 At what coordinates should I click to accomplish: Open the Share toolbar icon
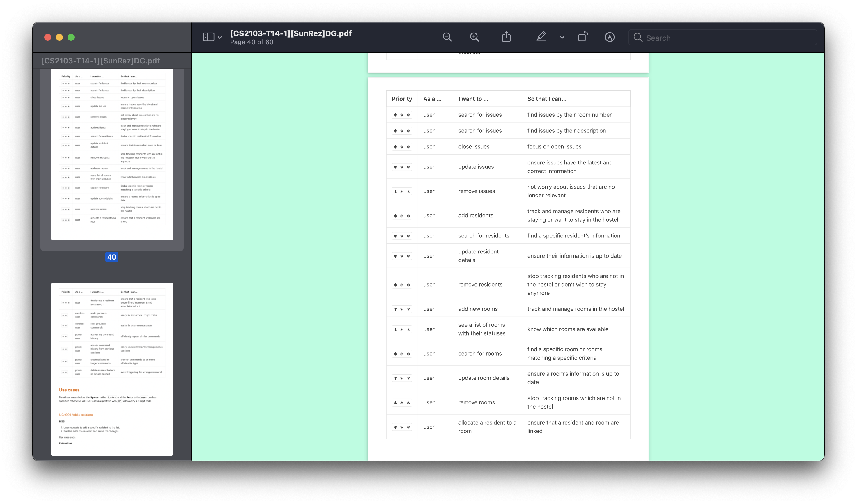507,37
